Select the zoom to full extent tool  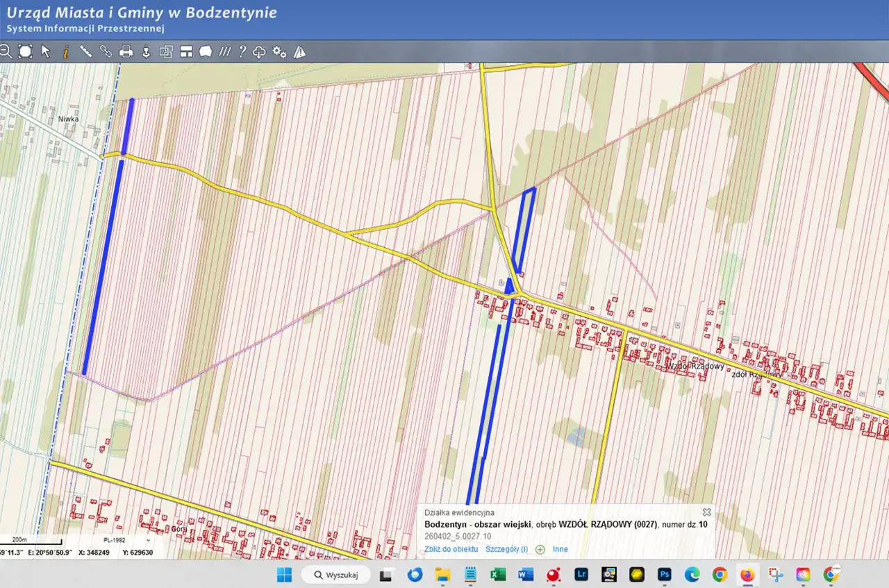click(26, 51)
